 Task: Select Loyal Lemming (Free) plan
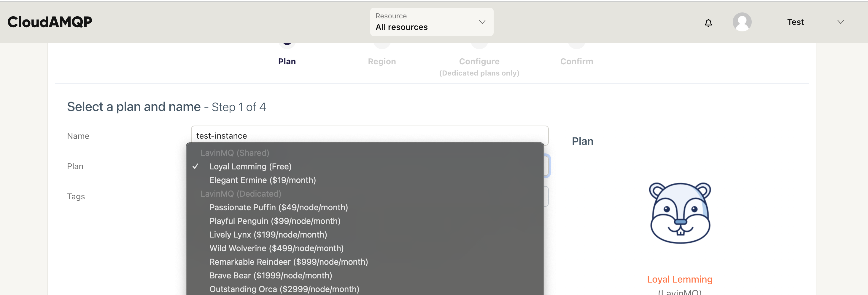[x=365, y=166]
